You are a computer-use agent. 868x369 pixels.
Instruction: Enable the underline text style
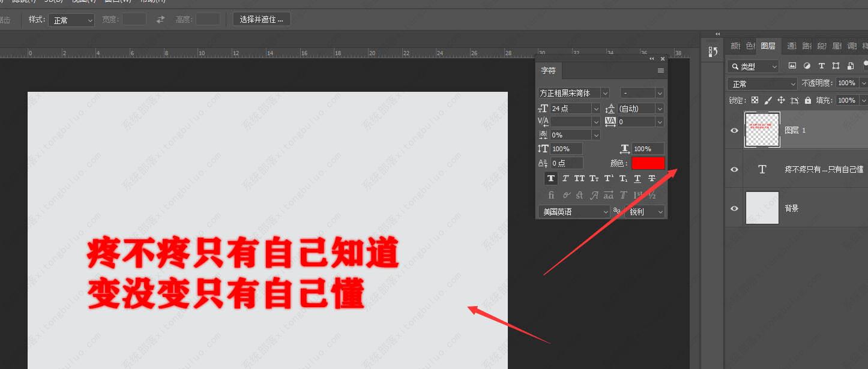pos(637,178)
